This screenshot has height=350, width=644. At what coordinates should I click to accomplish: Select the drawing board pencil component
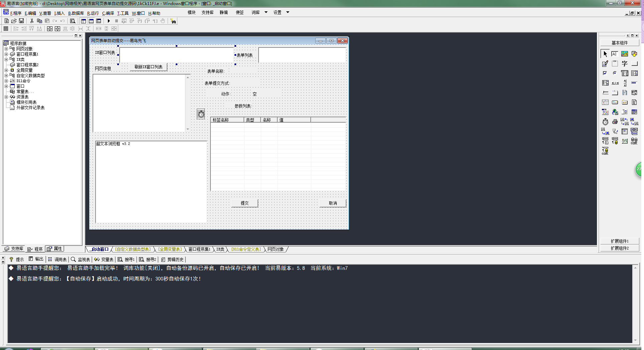point(605,63)
